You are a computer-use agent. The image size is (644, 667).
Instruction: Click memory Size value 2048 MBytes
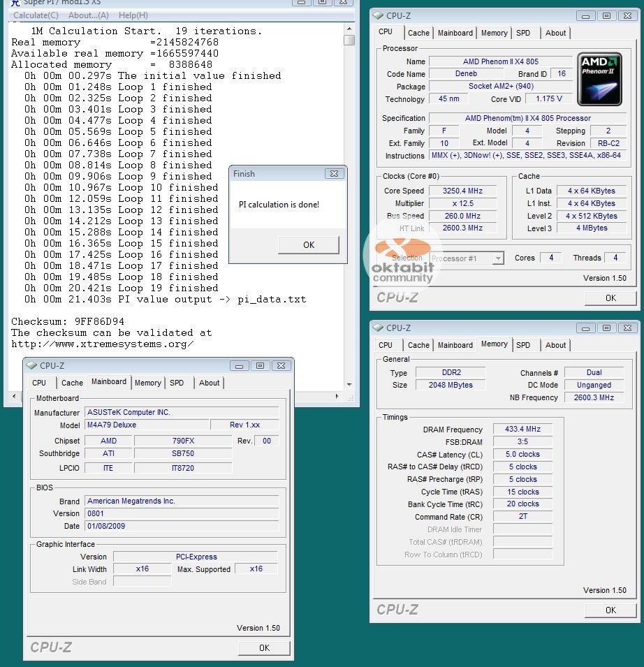[x=451, y=385]
